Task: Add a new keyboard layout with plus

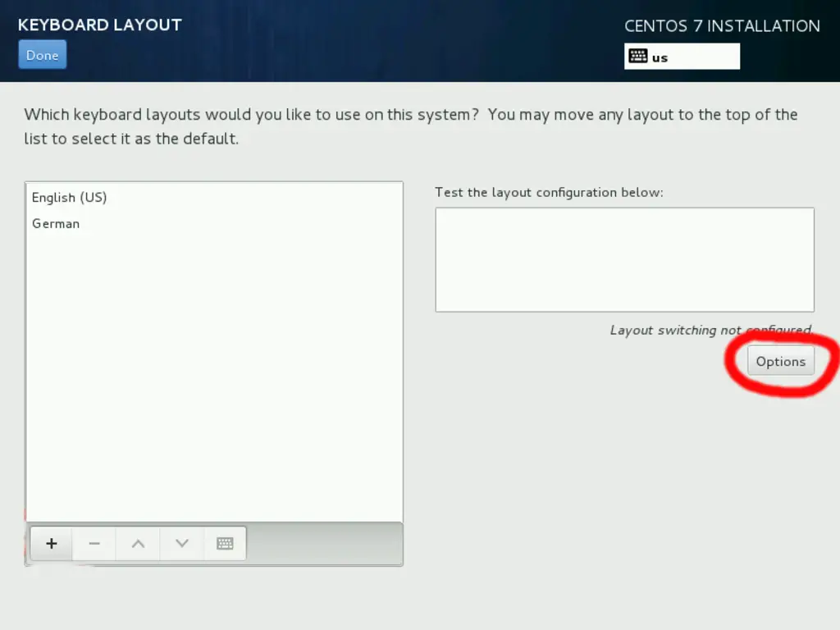Action: point(52,544)
